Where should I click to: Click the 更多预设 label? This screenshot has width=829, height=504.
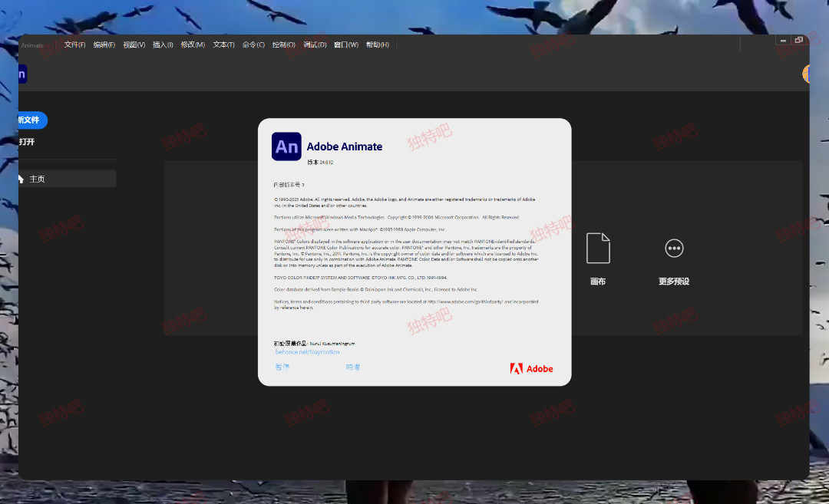pyautogui.click(x=674, y=282)
